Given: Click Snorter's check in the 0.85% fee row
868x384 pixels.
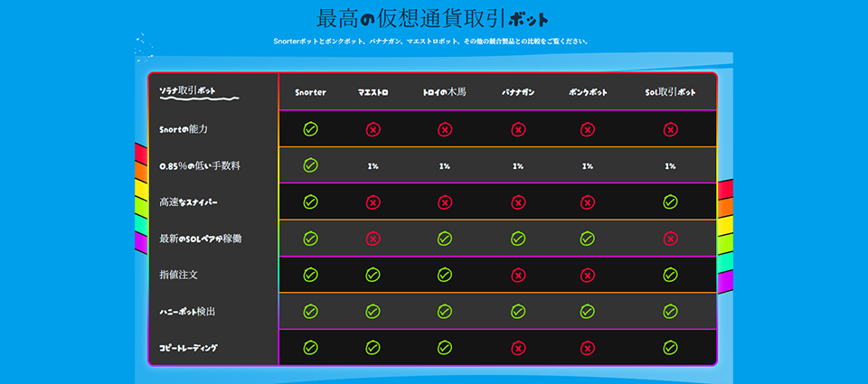Looking at the screenshot, I should coord(310,164).
